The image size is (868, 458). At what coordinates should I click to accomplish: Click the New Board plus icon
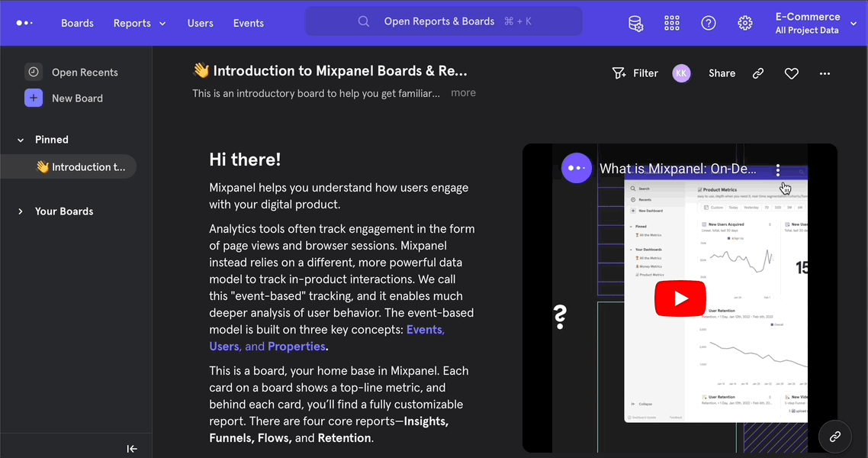(x=34, y=98)
